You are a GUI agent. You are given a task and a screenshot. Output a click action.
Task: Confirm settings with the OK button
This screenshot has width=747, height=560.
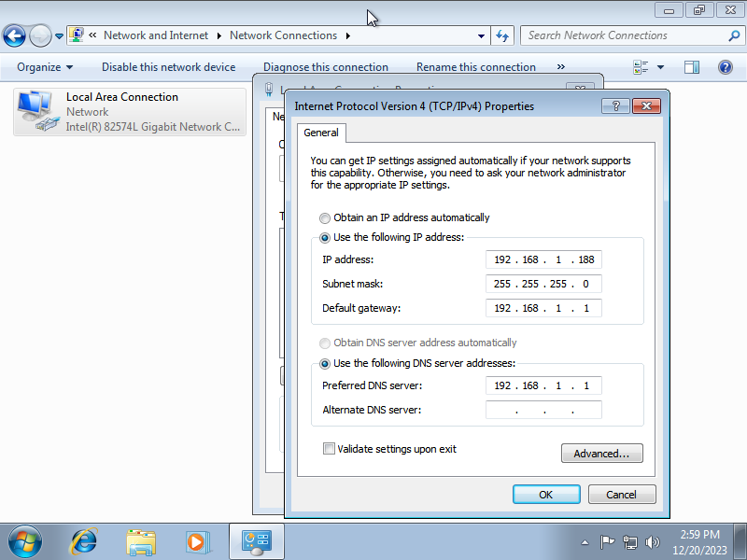(x=545, y=495)
